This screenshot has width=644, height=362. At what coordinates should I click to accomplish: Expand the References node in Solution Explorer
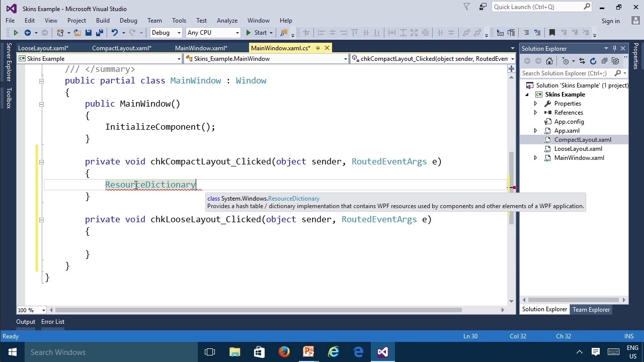click(x=535, y=113)
